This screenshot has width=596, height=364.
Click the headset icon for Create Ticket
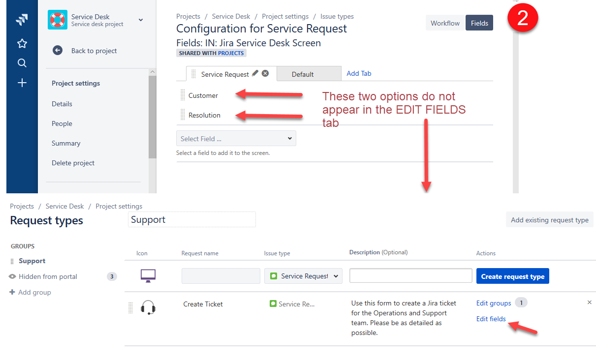tap(148, 307)
